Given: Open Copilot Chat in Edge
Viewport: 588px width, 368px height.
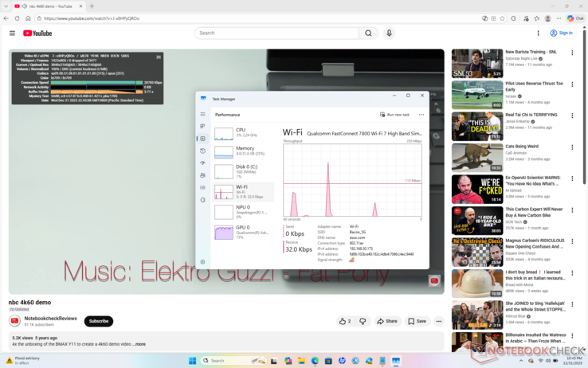Looking at the screenshot, I should [575, 18].
